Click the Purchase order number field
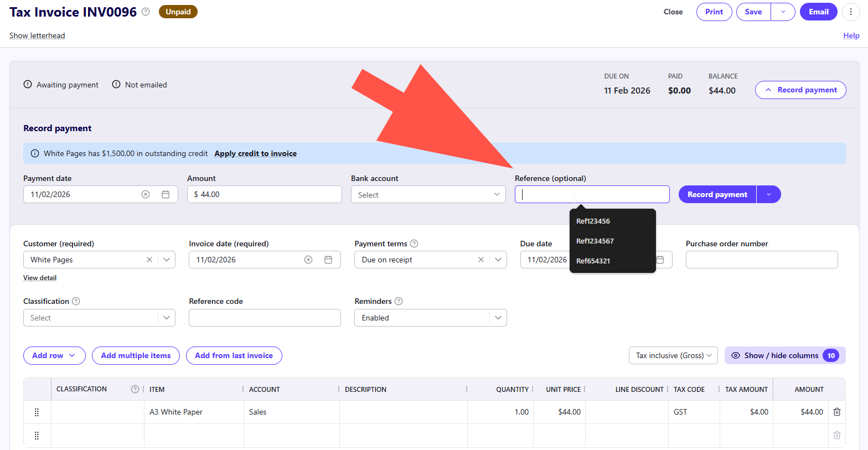Image resolution: width=868 pixels, height=450 pixels. 762,260
